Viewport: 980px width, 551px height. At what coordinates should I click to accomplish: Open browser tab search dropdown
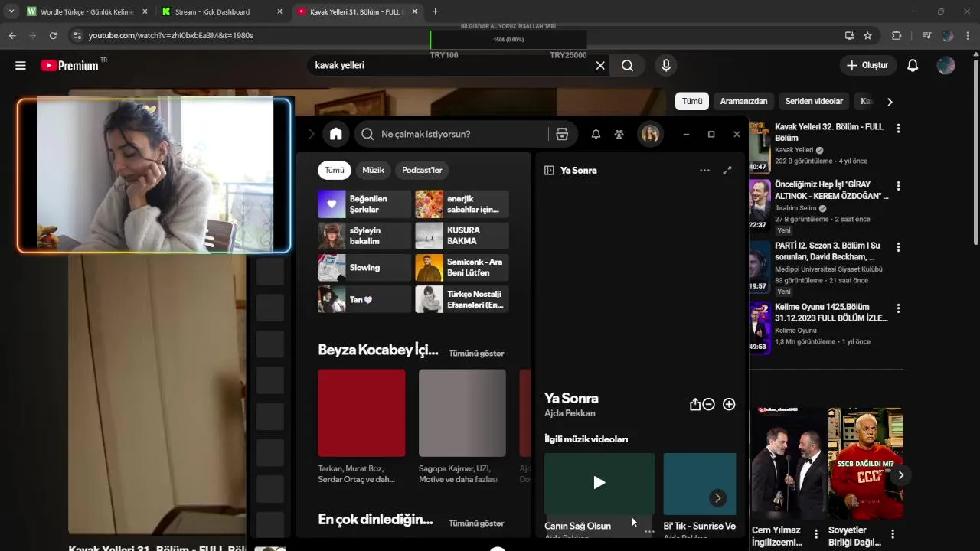11,11
